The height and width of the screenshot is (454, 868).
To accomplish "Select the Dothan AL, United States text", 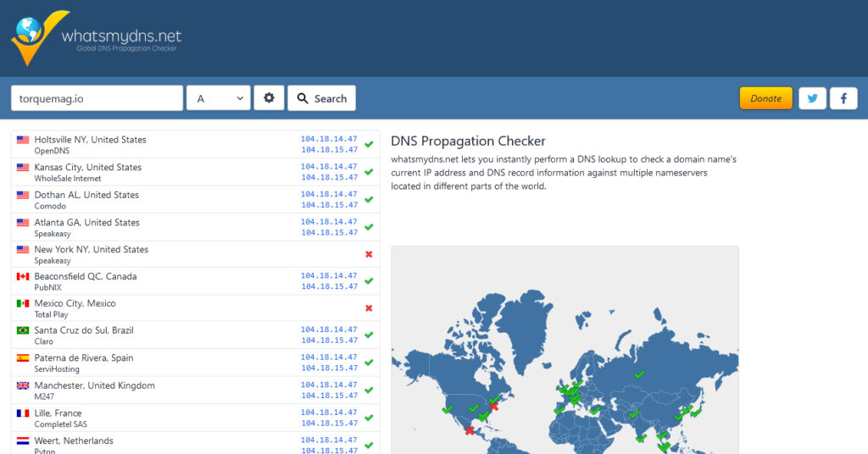I will tap(86, 195).
